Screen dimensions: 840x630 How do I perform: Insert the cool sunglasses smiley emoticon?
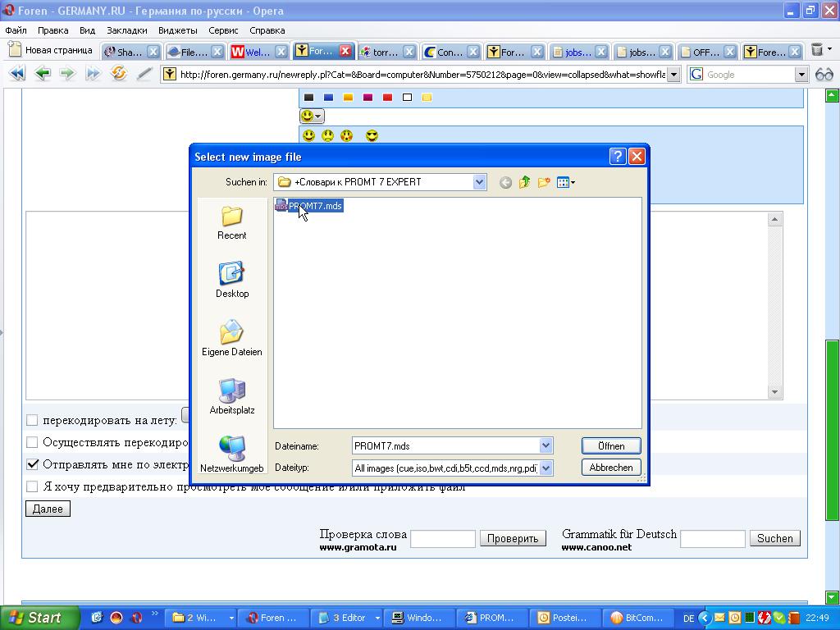(372, 136)
